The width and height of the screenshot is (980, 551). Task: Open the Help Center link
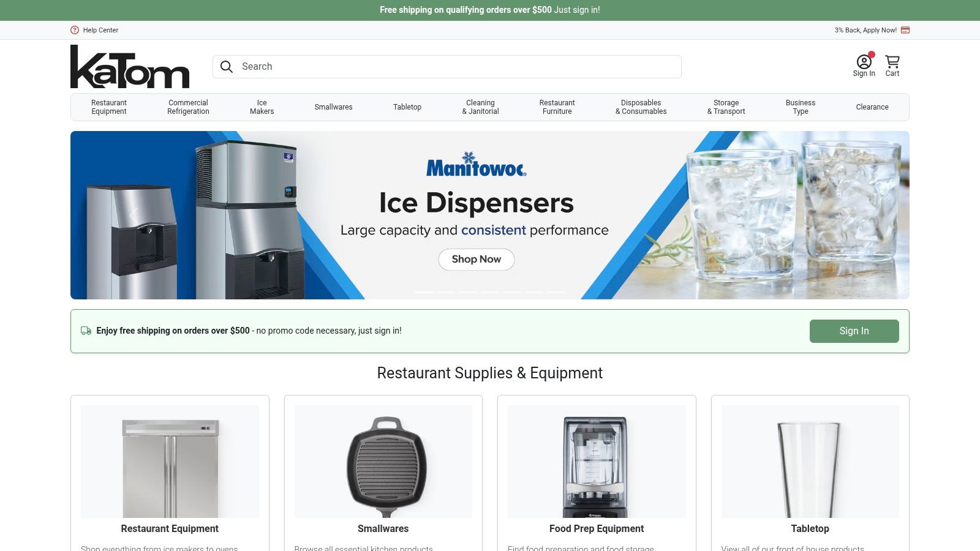tap(100, 30)
